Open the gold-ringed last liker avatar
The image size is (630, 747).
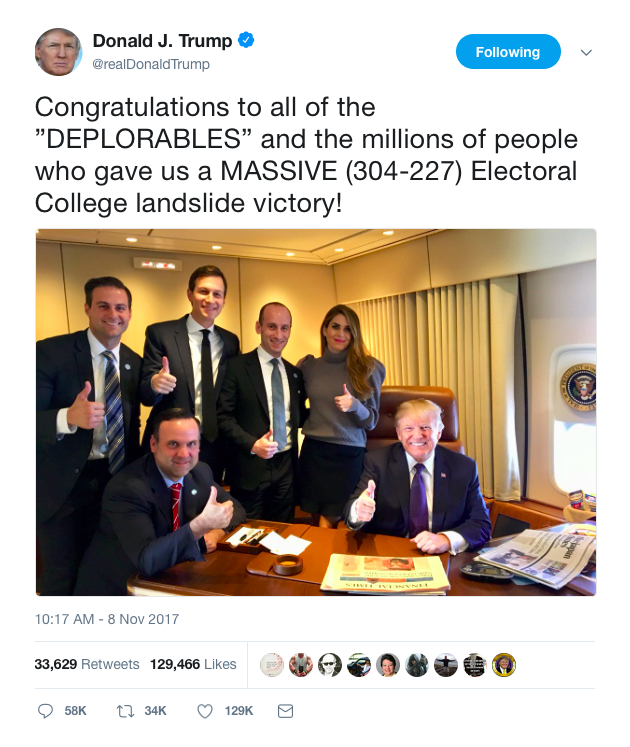504,664
